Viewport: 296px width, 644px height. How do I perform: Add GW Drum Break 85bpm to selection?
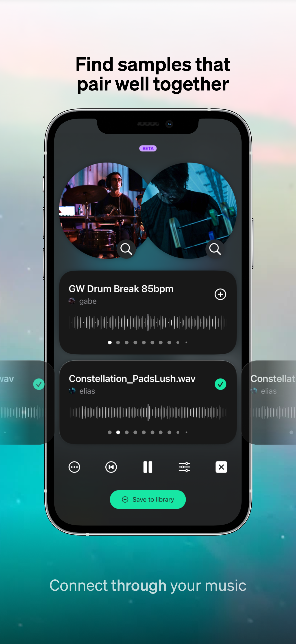pyautogui.click(x=220, y=294)
